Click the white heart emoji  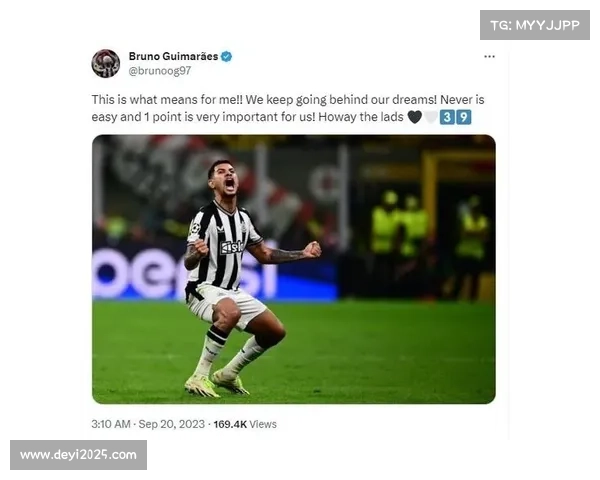tap(430, 117)
